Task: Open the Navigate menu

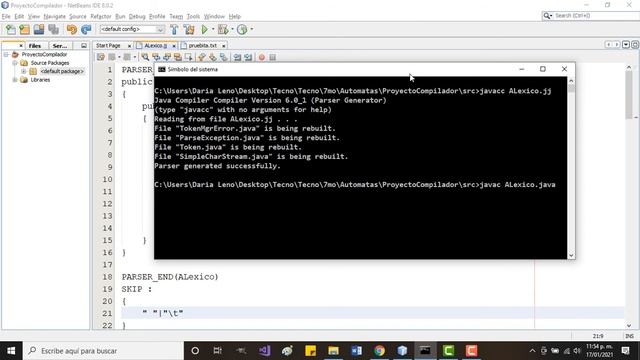Action: point(55,16)
